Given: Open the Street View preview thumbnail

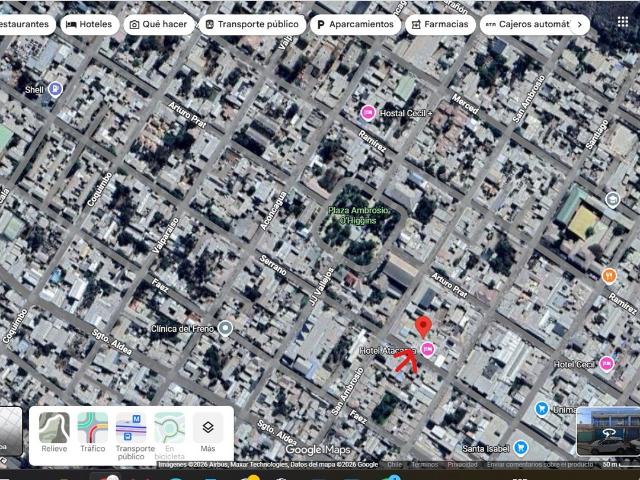Looking at the screenshot, I should point(608,431).
